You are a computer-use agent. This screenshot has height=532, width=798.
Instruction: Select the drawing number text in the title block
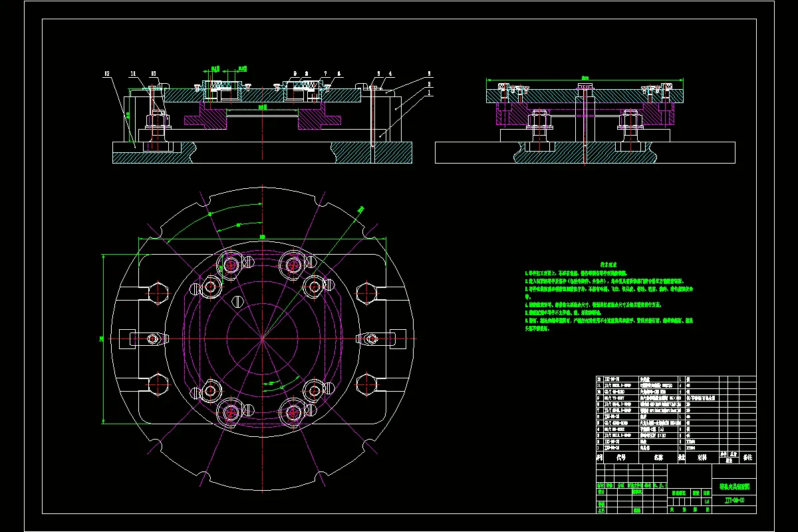coord(734,500)
